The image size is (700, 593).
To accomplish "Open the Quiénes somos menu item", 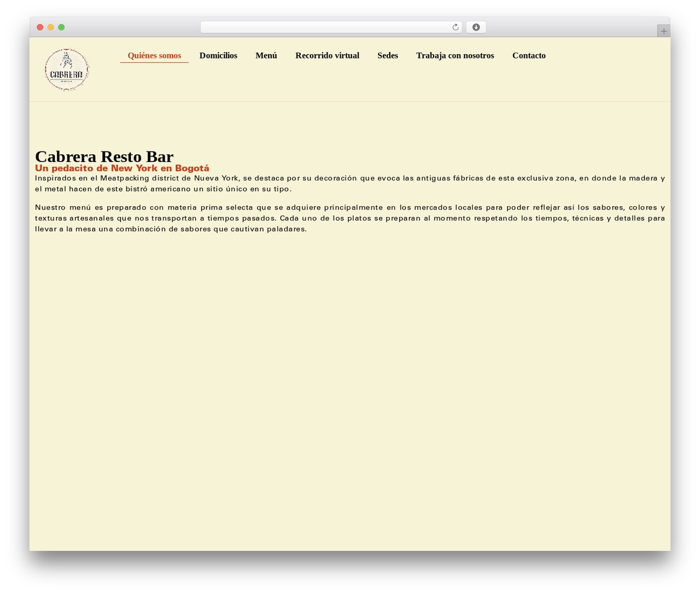I will click(x=154, y=56).
